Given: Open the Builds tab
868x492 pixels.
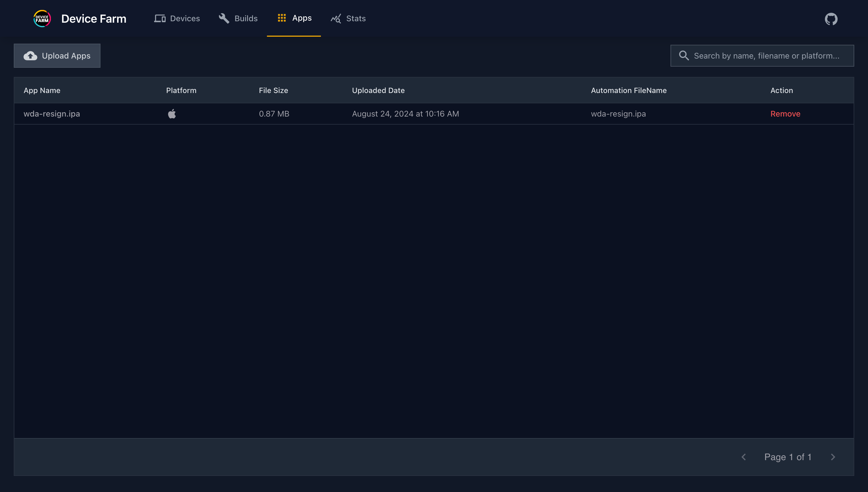Looking at the screenshot, I should (x=246, y=19).
